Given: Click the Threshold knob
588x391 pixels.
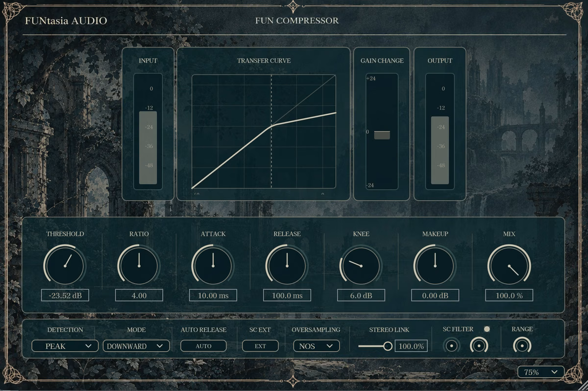Looking at the screenshot, I should tap(65, 266).
